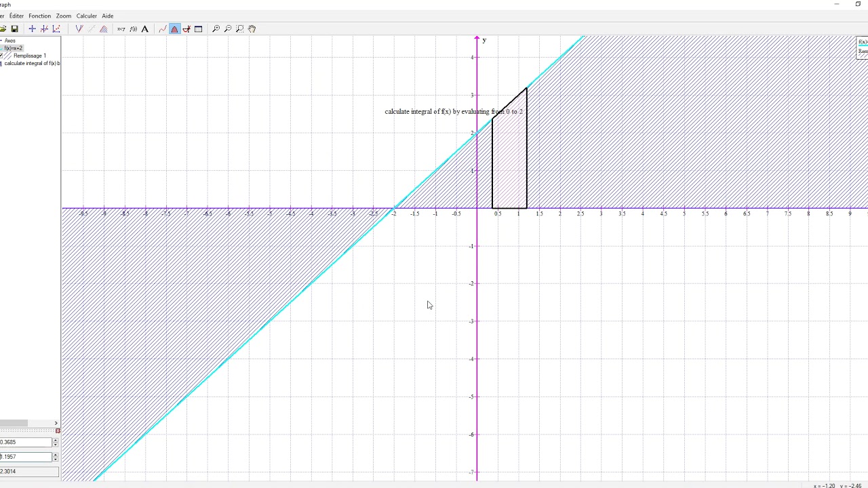
Task: Click the zoom in magnifier icon
Action: [216, 28]
